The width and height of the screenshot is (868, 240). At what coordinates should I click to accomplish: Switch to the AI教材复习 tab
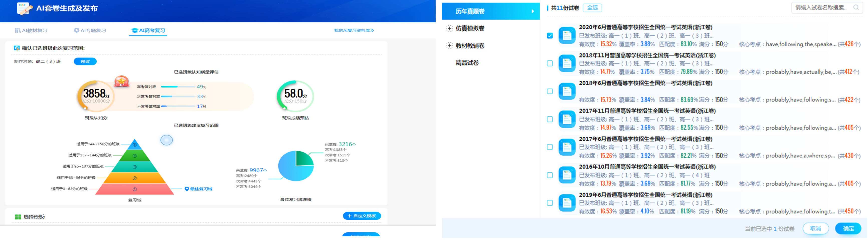(x=31, y=31)
